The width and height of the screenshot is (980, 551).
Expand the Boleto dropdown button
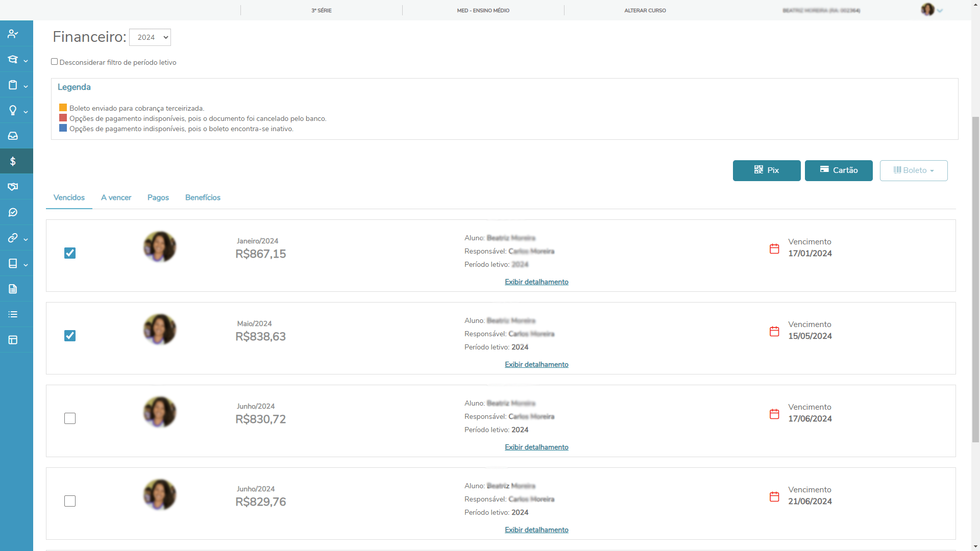pyautogui.click(x=913, y=170)
